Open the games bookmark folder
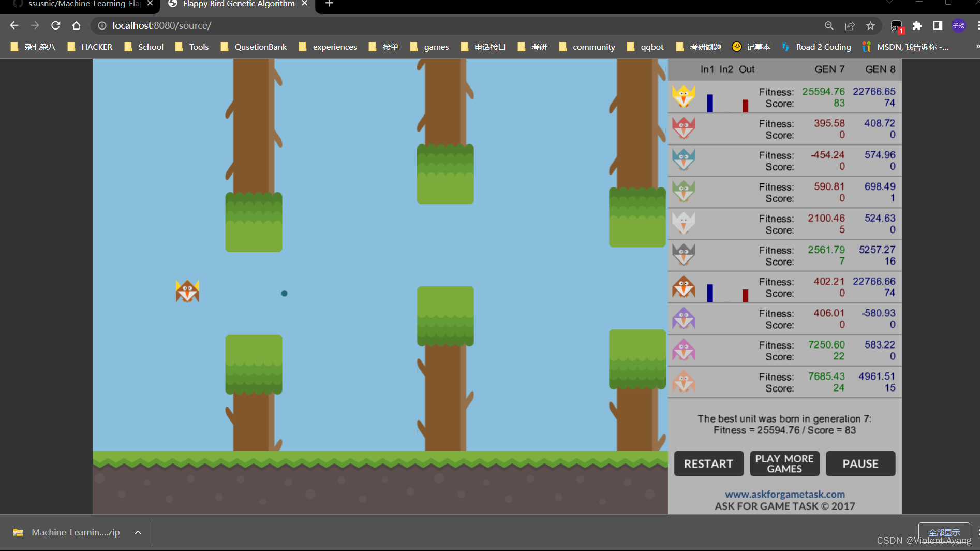Viewport: 980px width, 551px height. [x=429, y=47]
